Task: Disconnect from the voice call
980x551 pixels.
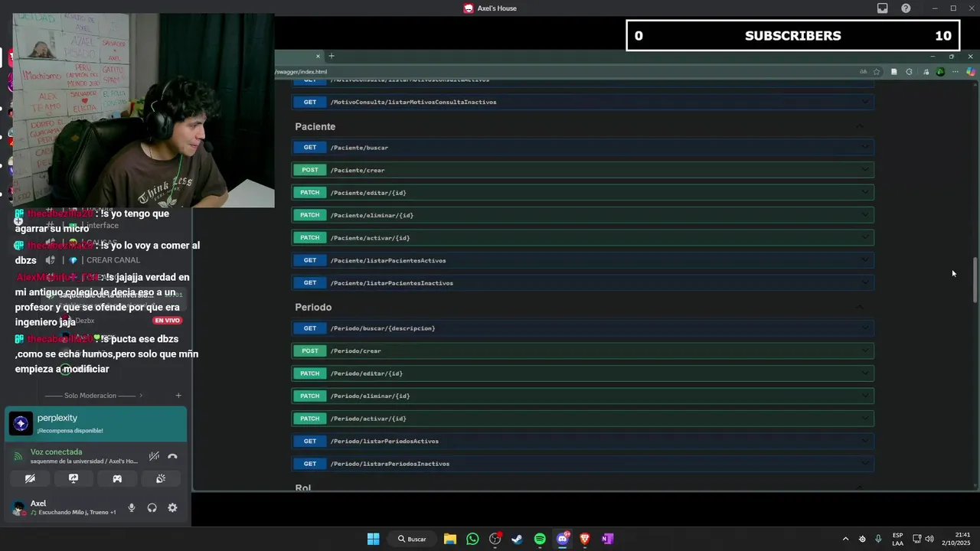Action: [172, 456]
